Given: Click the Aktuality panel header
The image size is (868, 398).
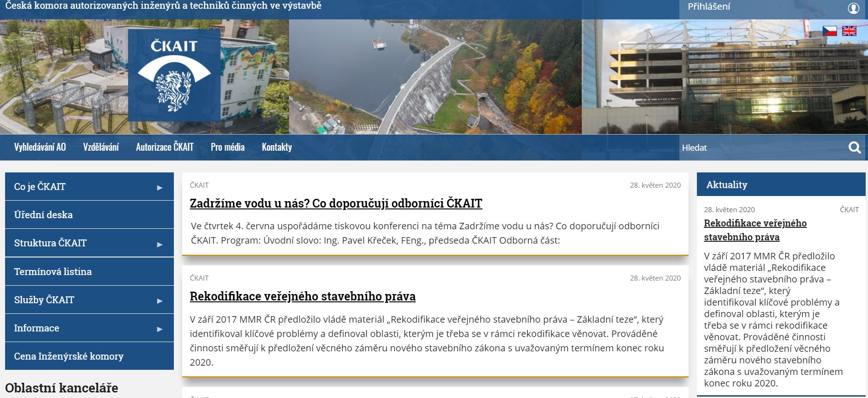Looking at the screenshot, I should tap(781, 184).
